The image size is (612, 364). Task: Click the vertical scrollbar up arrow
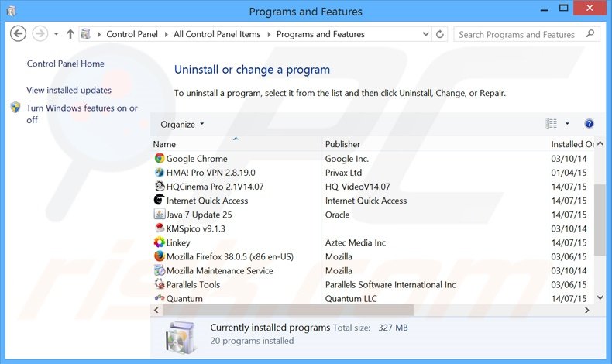point(600,143)
